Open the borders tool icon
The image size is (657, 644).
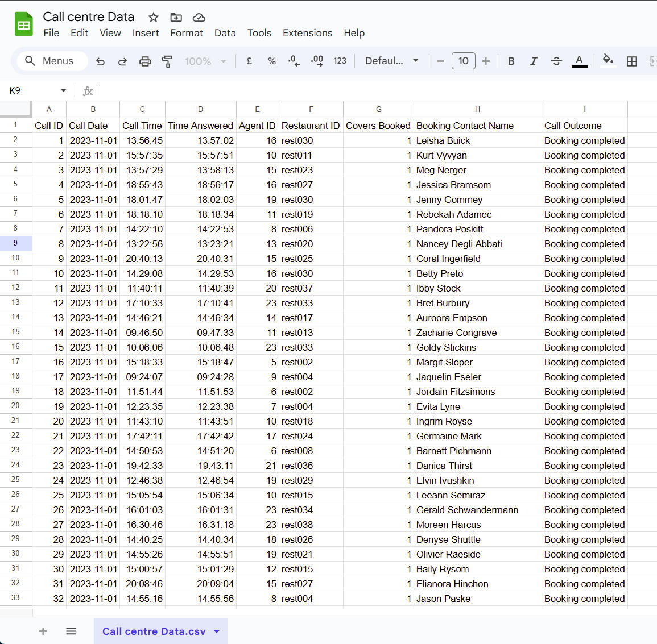[x=631, y=61]
